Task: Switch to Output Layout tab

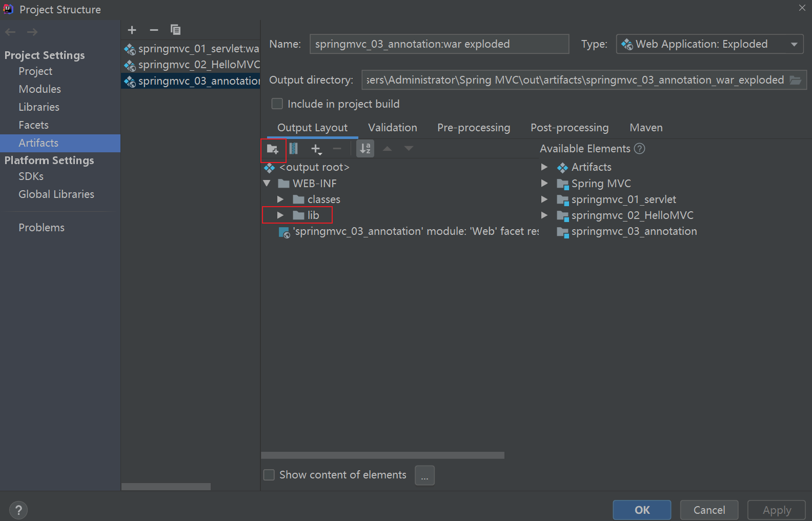Action: pos(312,128)
